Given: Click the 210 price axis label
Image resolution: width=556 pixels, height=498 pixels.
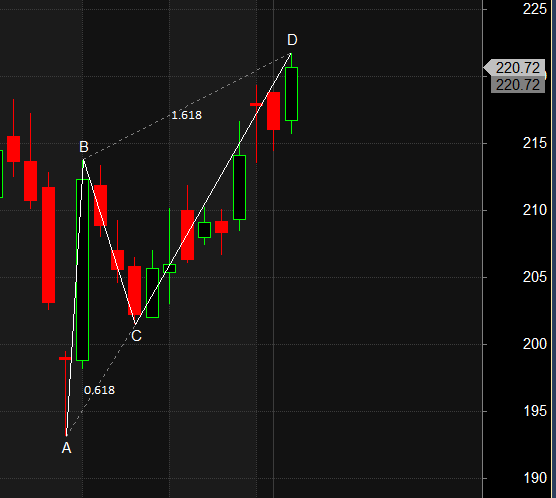Looking at the screenshot, I should (x=534, y=210).
